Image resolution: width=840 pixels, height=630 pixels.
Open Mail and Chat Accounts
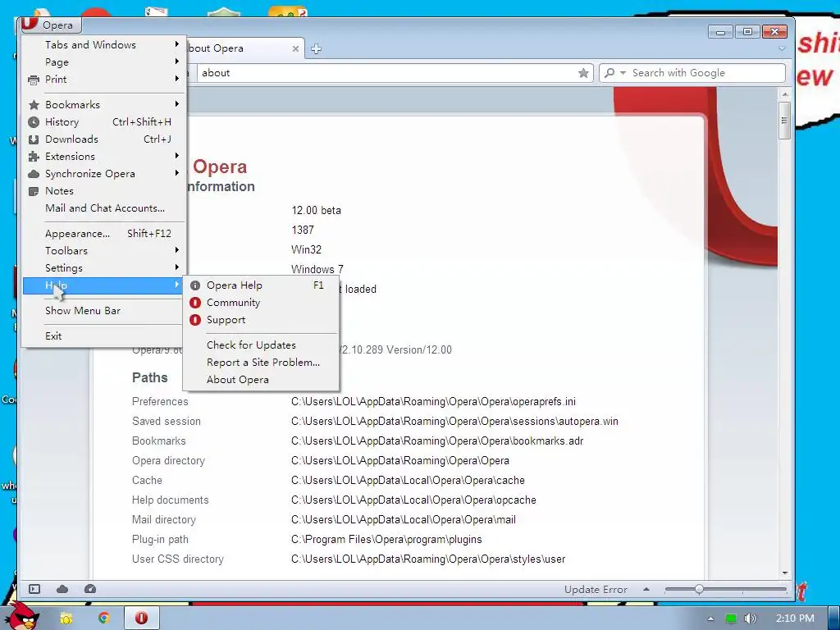click(104, 208)
